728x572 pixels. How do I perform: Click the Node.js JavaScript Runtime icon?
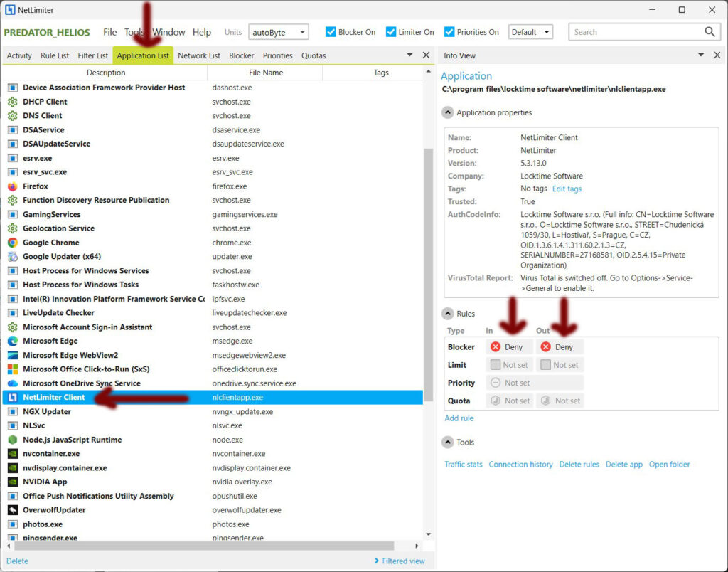coord(12,440)
